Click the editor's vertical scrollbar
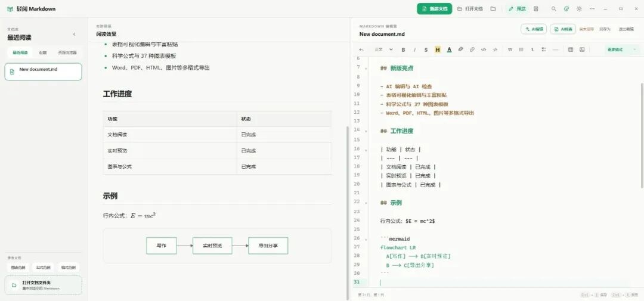This screenshot has height=301, width=644. click(642, 135)
